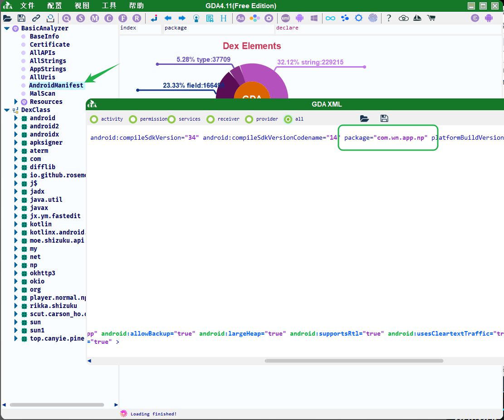This screenshot has height=420, width=504.
Task: Click the infinity symbol toolbar icon
Action: (x=330, y=18)
